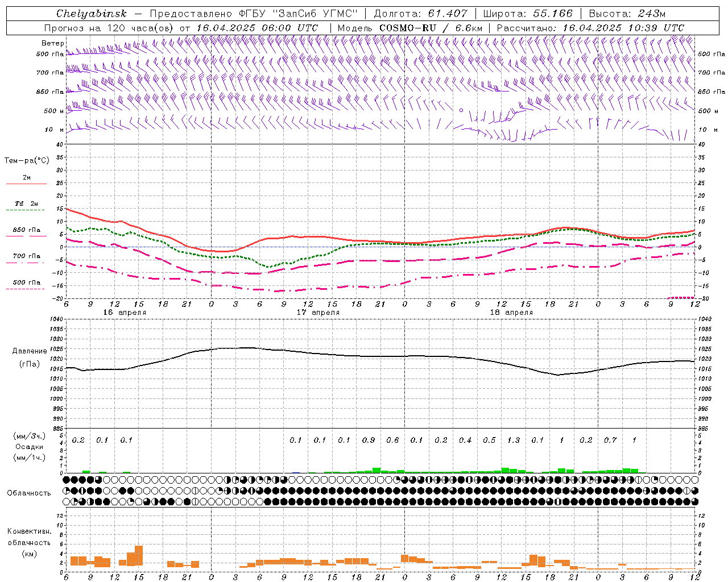This screenshot has height=582, width=728.
Task: Click the 'Высота: 243м' header text
Action: click(x=627, y=14)
